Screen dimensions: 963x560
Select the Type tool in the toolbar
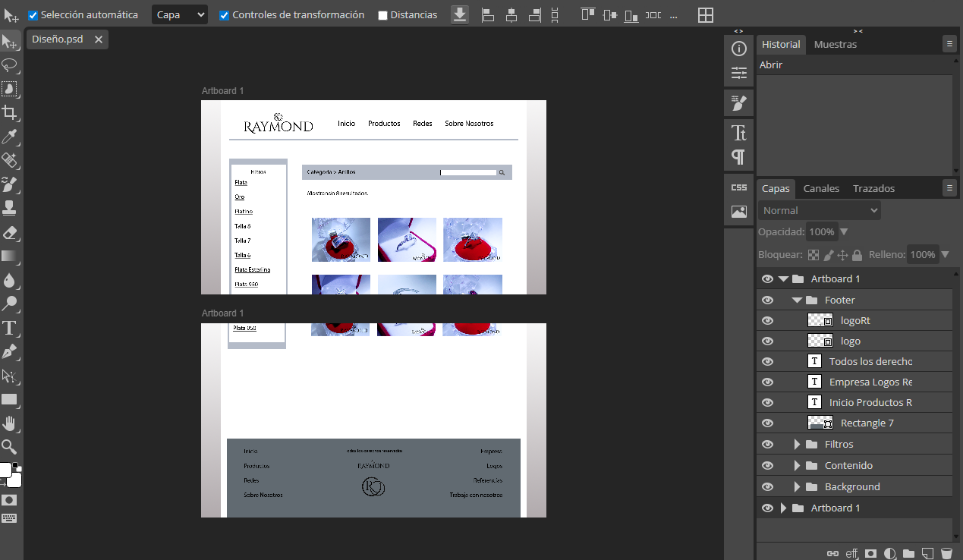[x=10, y=328]
